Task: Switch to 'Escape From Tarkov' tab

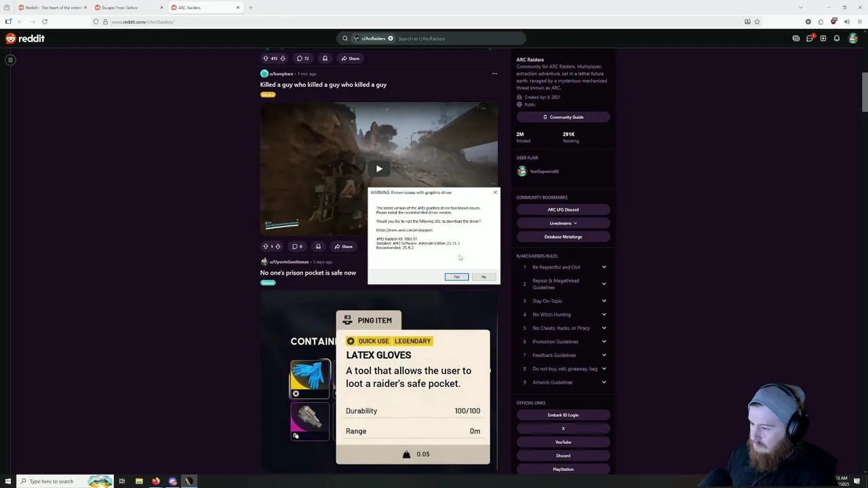Action: (129, 7)
